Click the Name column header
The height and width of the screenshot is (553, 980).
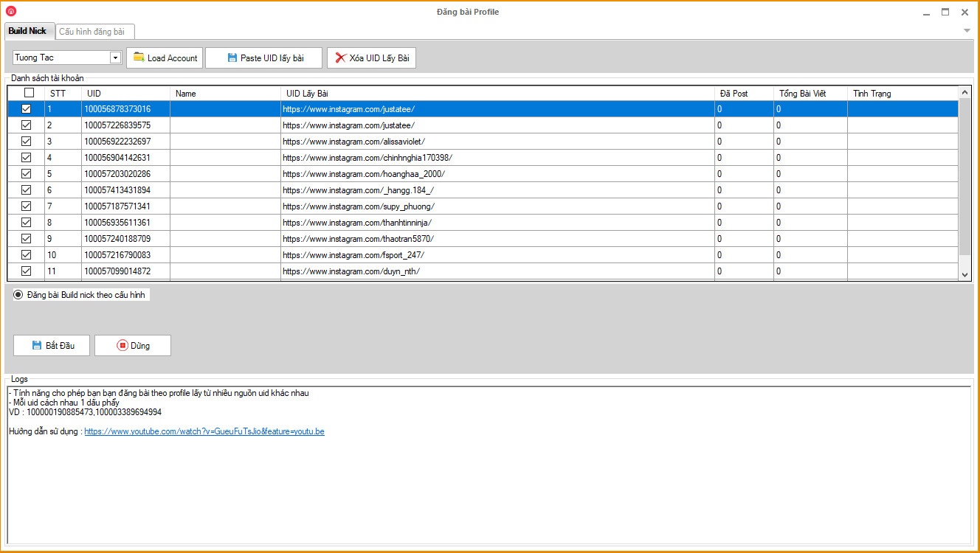pyautogui.click(x=225, y=94)
